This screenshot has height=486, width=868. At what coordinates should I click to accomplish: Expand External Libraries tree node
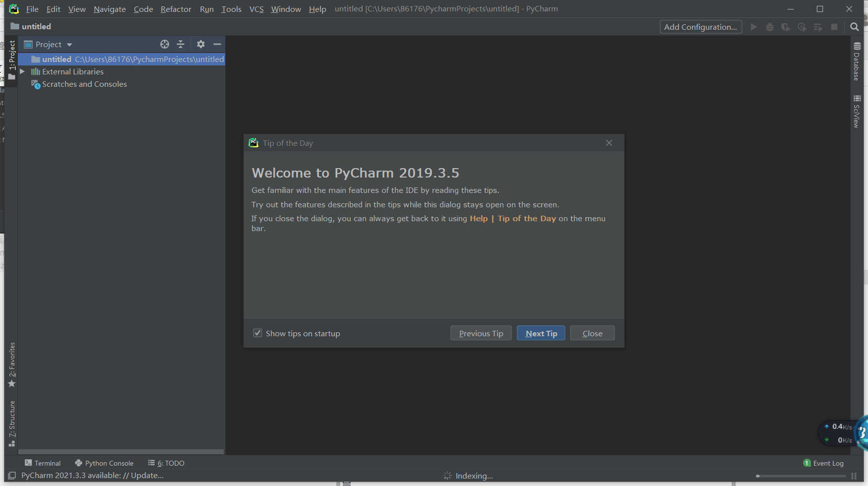point(22,71)
